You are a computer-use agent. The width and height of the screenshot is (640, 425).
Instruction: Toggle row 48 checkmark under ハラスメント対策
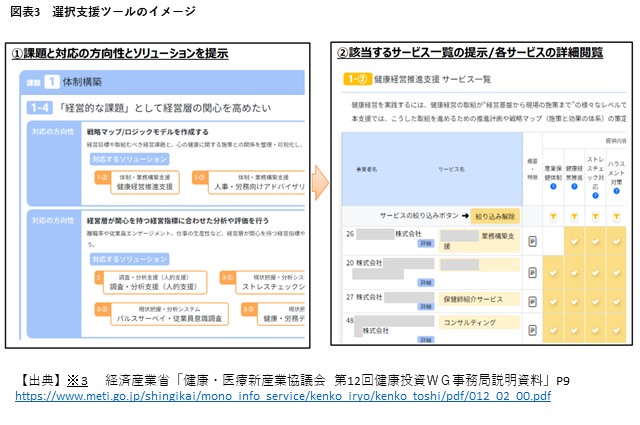(x=616, y=330)
